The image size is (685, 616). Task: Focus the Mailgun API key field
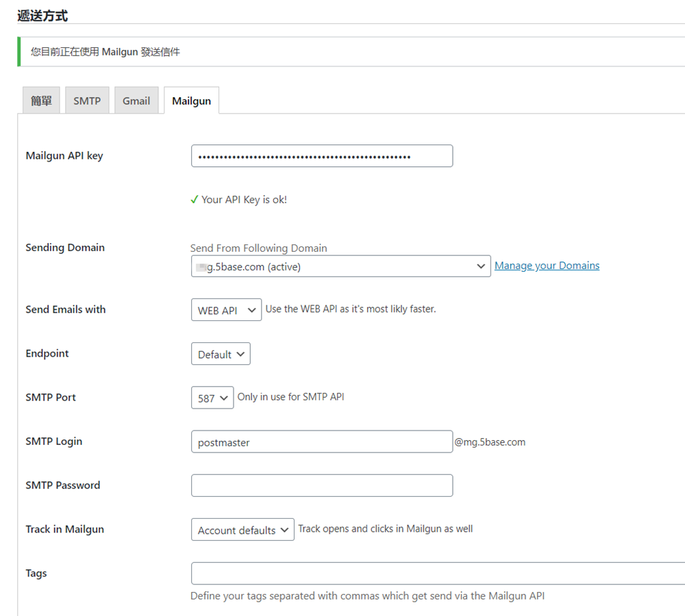(322, 156)
